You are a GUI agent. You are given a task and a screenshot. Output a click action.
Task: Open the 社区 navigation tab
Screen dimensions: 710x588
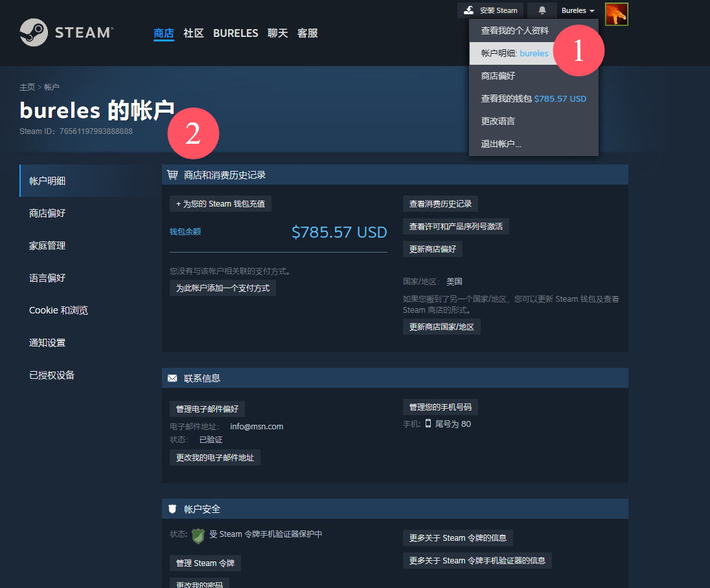[x=193, y=33]
